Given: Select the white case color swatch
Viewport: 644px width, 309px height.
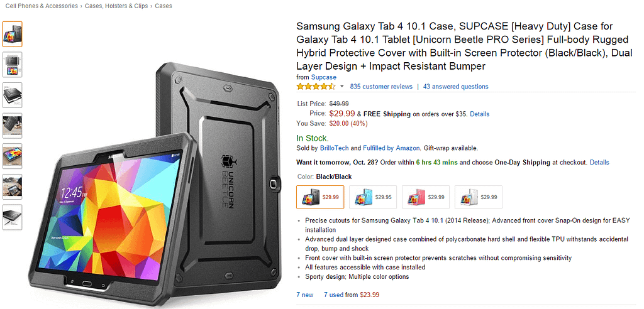Looking at the screenshot, I should [x=478, y=197].
